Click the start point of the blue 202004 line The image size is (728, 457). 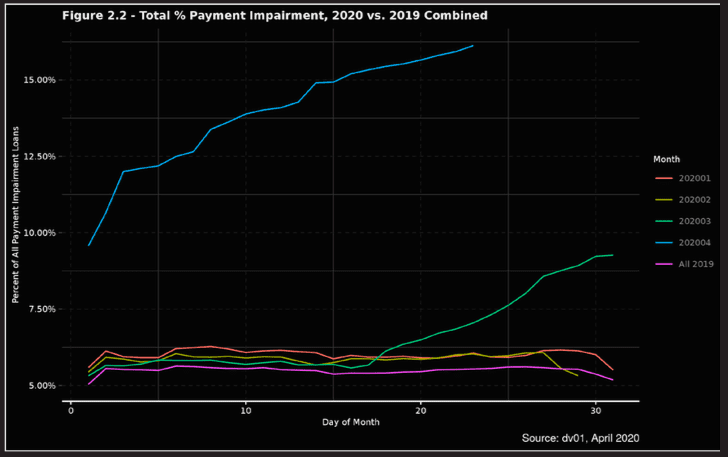click(x=89, y=245)
